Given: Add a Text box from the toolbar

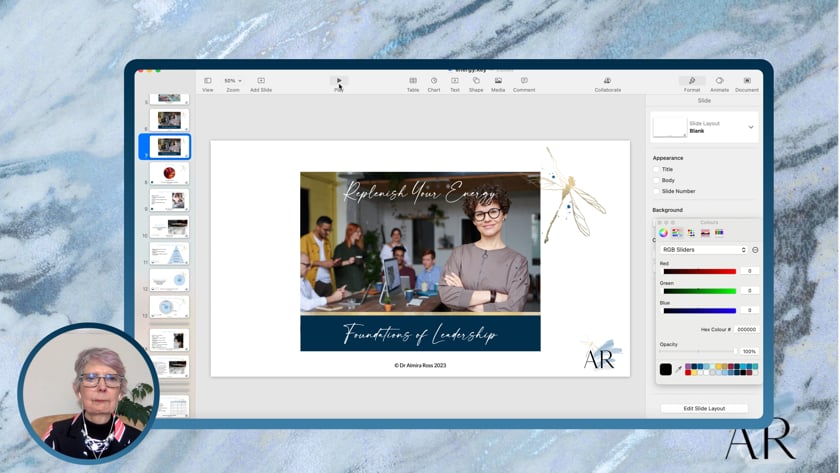Looking at the screenshot, I should tap(455, 80).
